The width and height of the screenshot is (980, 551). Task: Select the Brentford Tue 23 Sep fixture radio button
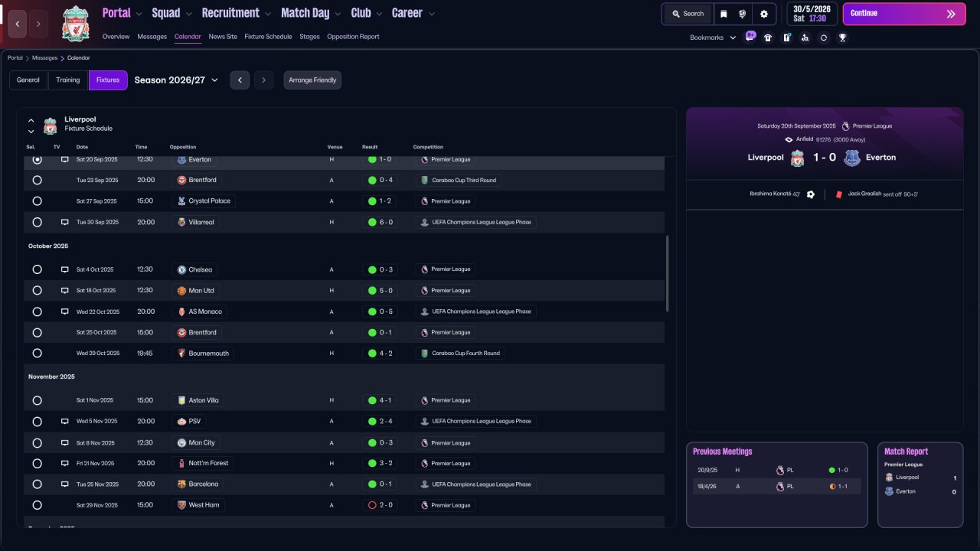pos(37,181)
